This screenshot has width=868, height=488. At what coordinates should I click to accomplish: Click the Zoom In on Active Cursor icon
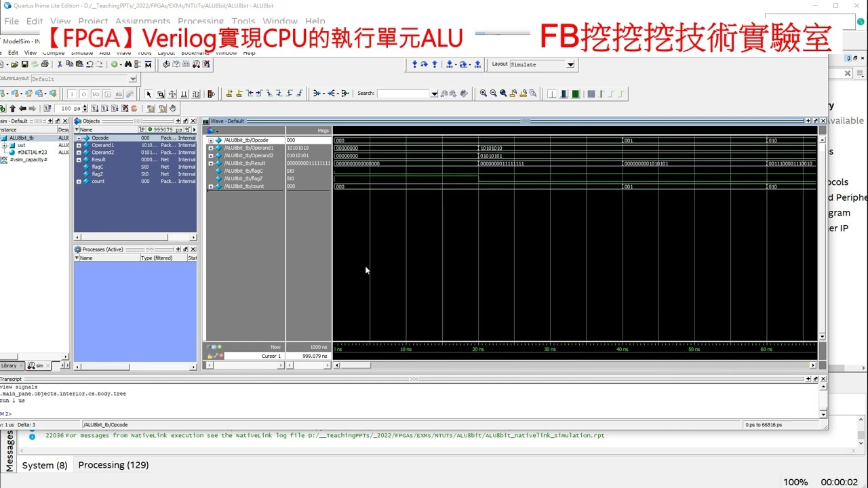[x=513, y=94]
